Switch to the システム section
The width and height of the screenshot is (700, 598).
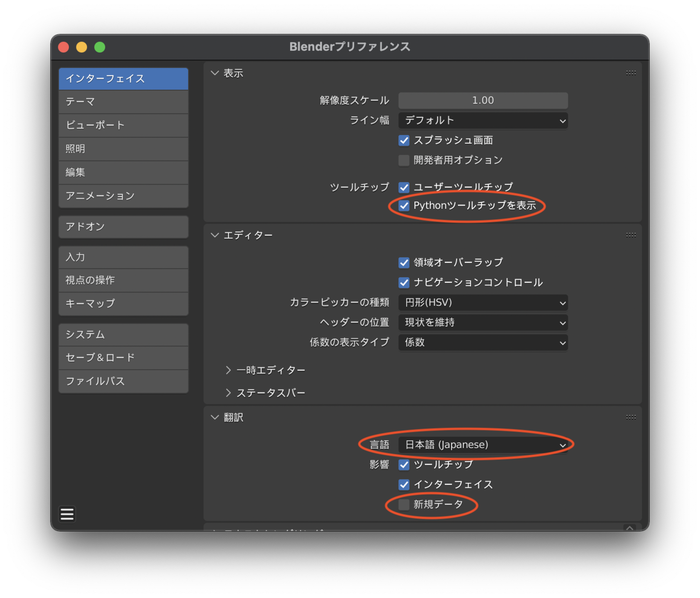pos(123,334)
